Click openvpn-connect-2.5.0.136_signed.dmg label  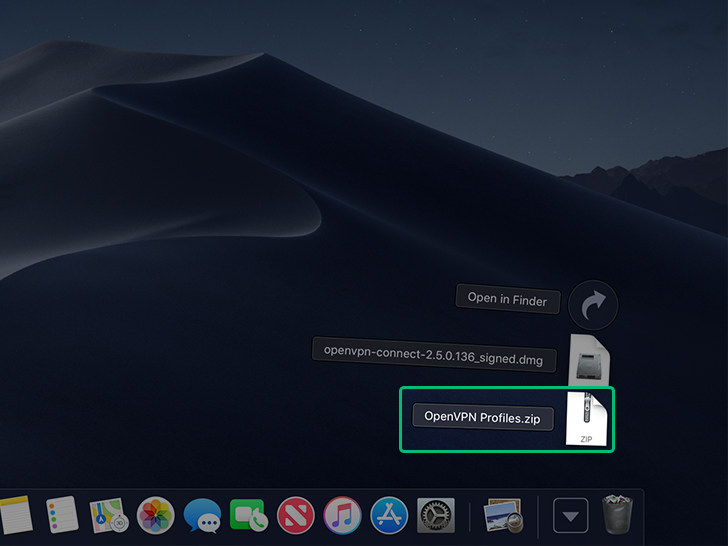click(x=434, y=355)
